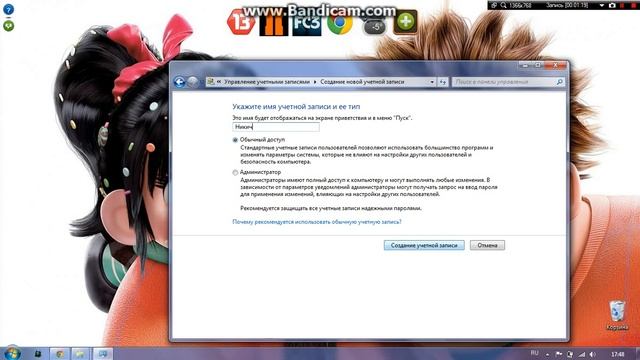Click the volume speaker icon in the system tray

pyautogui.click(x=593, y=354)
